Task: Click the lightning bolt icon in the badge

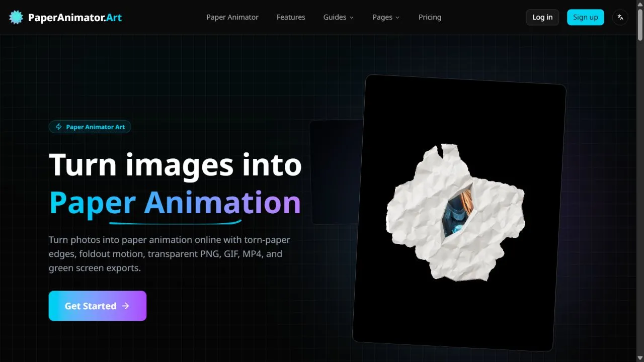Action: 59,127
